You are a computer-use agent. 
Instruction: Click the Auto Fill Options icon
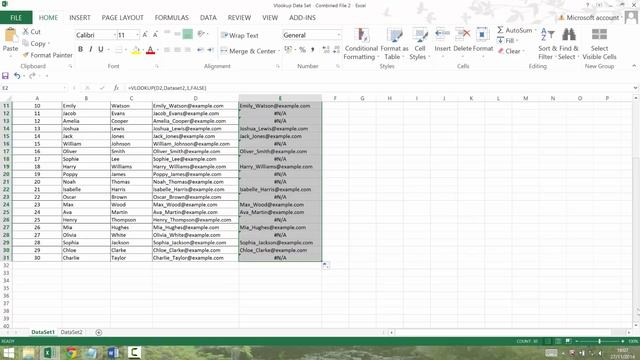coord(325,265)
